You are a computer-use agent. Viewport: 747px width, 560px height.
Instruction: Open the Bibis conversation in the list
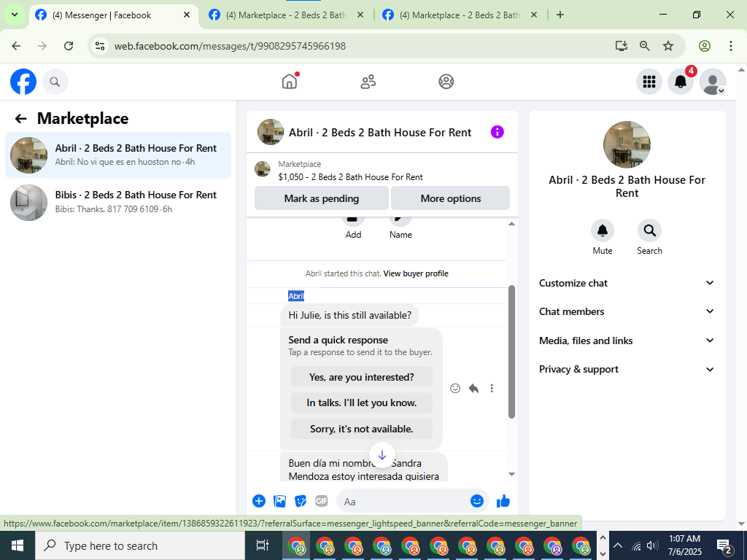(118, 203)
